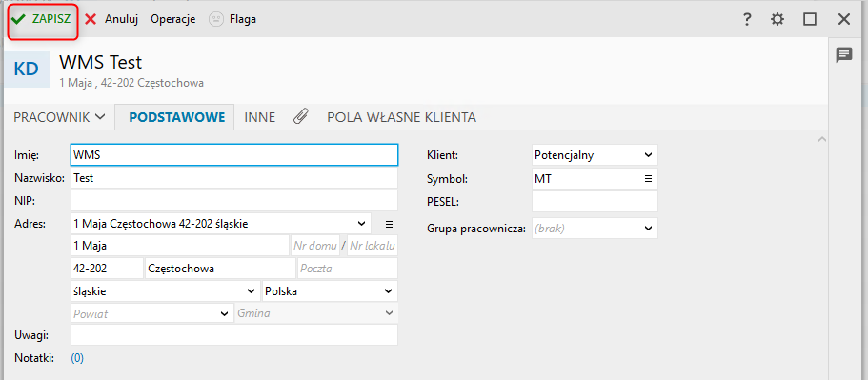Switch to the INNE tab
The image size is (868, 380).
[x=259, y=117]
